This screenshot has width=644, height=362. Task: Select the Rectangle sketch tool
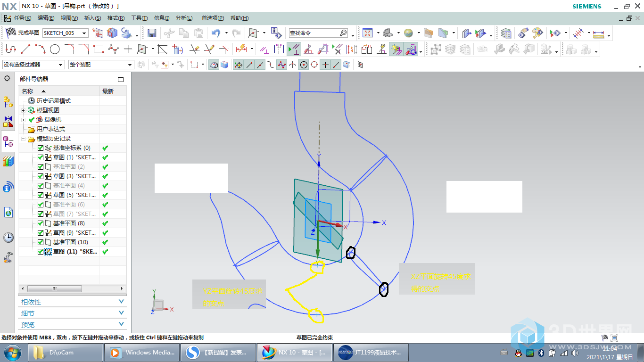click(99, 49)
